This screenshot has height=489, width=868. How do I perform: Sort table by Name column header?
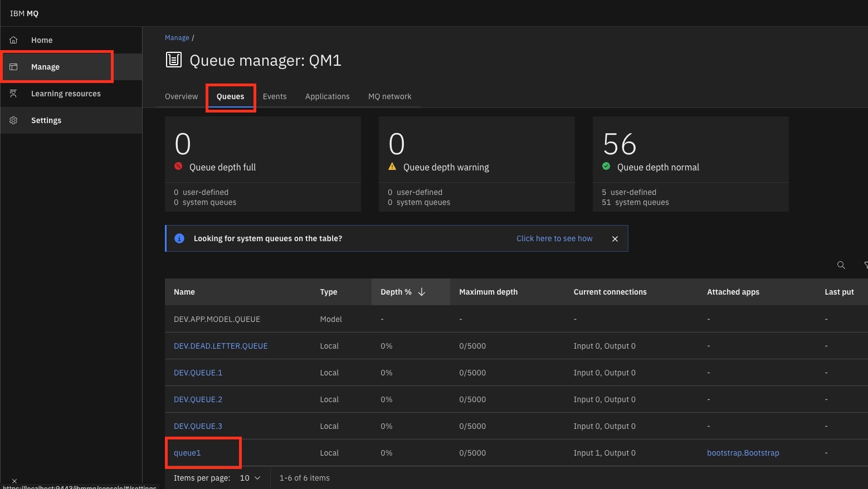click(184, 292)
